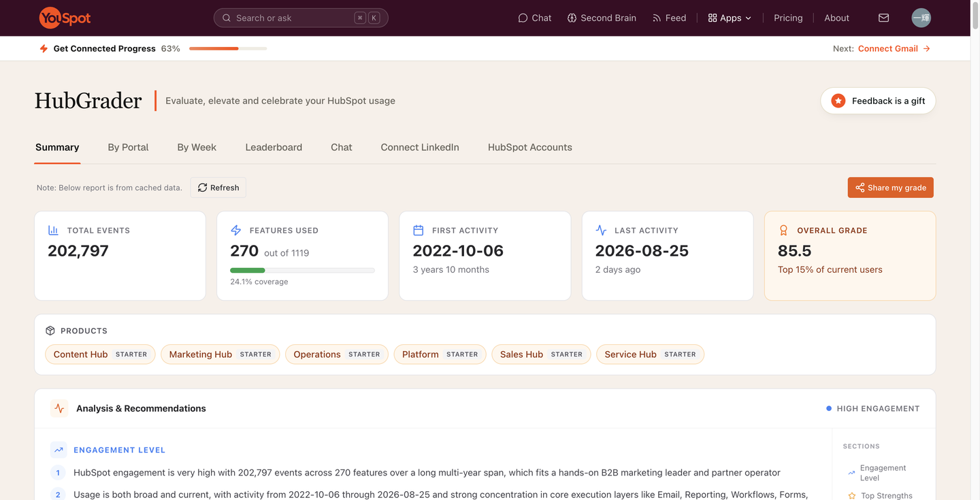Switch to By Week tab
Screen dimensions: 980x500
tap(197, 147)
